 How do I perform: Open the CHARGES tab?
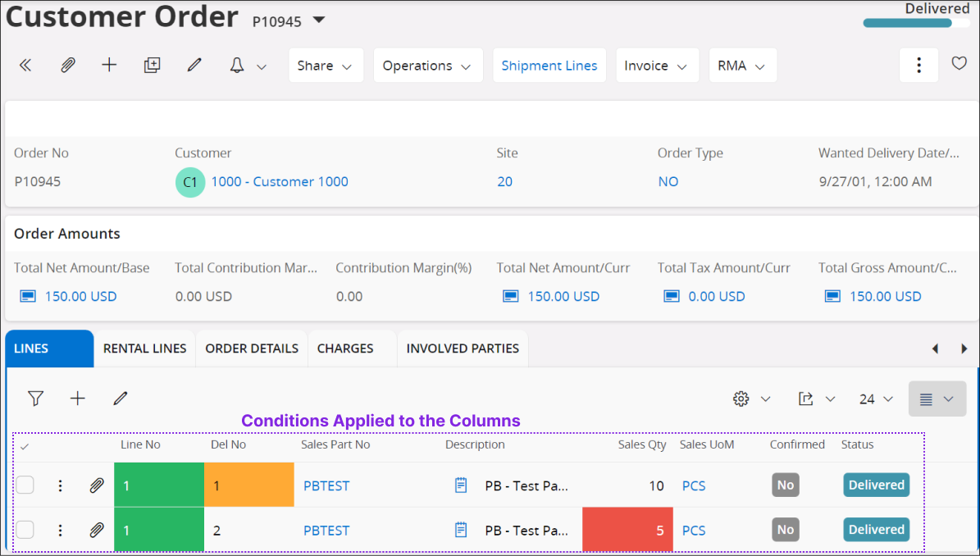345,348
